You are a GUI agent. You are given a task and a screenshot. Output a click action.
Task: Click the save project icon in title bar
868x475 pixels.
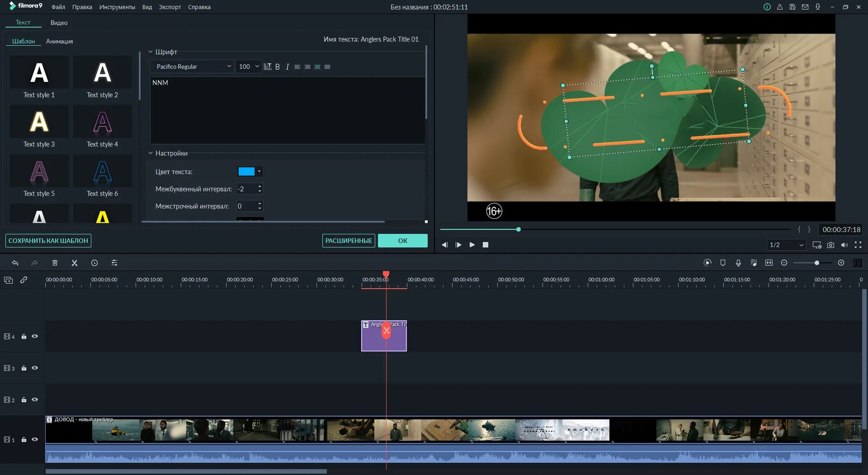(793, 7)
